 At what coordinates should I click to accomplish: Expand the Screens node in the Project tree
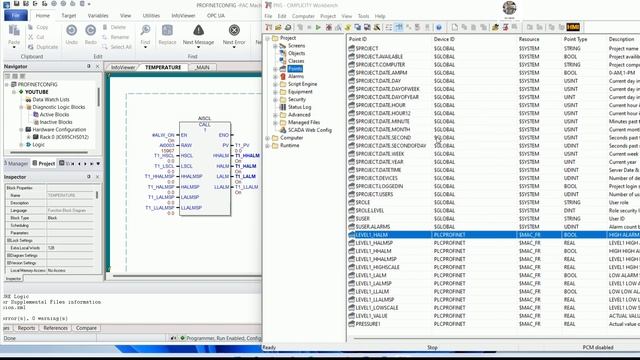275,46
